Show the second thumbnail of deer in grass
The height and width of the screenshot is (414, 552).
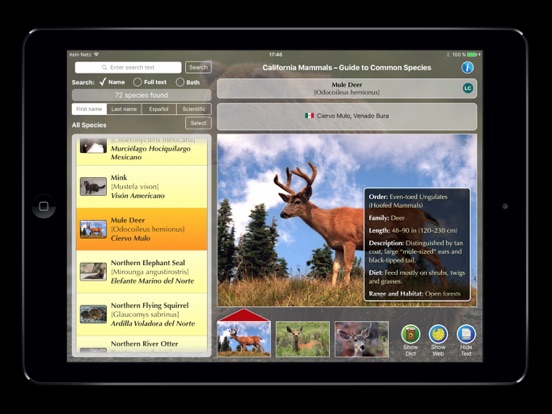(303, 339)
